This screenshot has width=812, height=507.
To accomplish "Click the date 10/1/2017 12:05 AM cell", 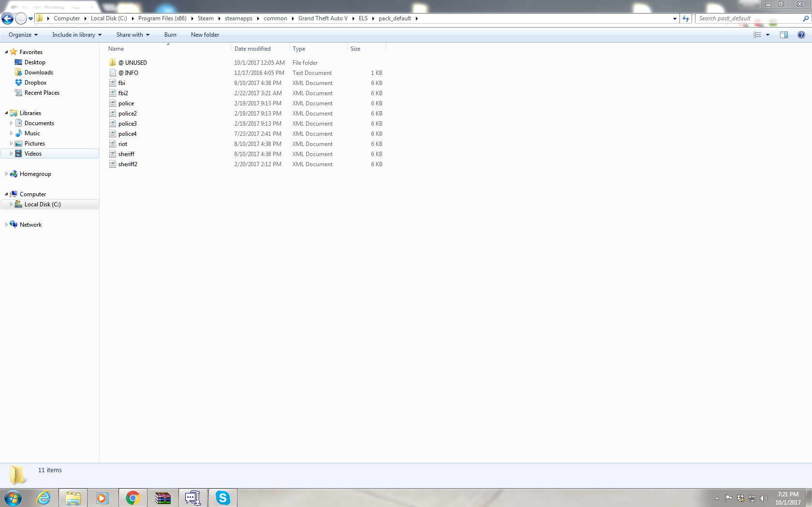I will [x=259, y=63].
